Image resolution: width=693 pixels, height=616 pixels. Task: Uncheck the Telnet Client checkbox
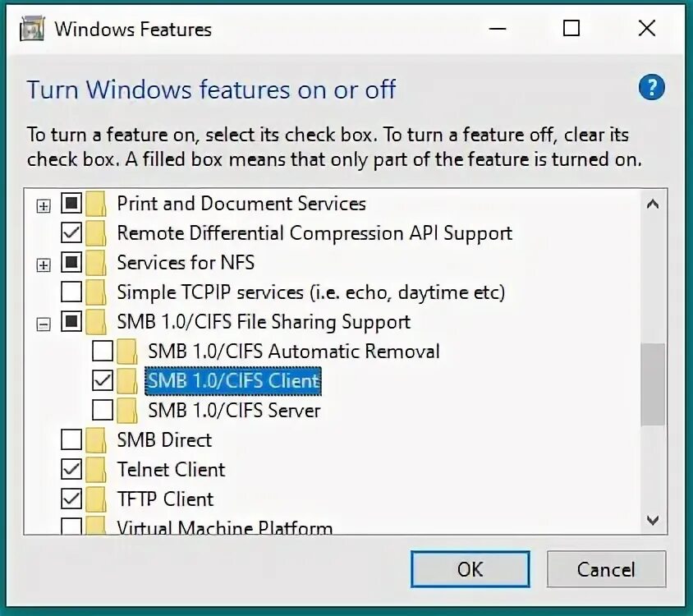(71, 470)
